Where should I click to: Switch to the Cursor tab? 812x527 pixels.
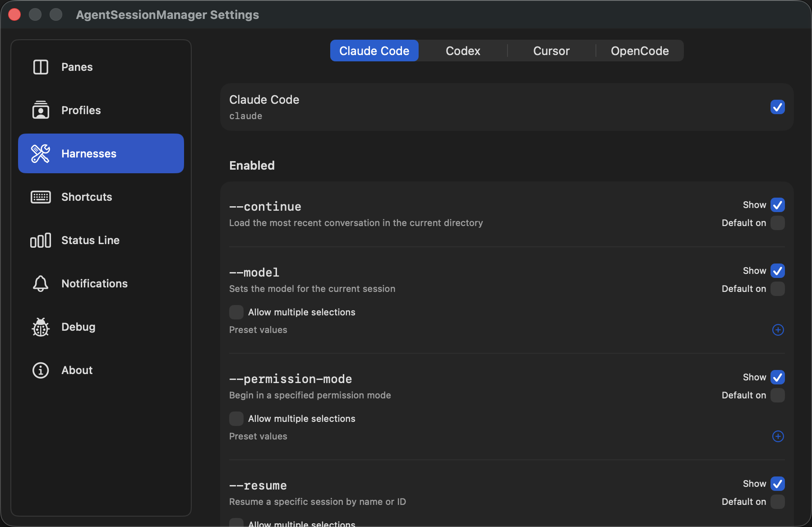pyautogui.click(x=551, y=51)
